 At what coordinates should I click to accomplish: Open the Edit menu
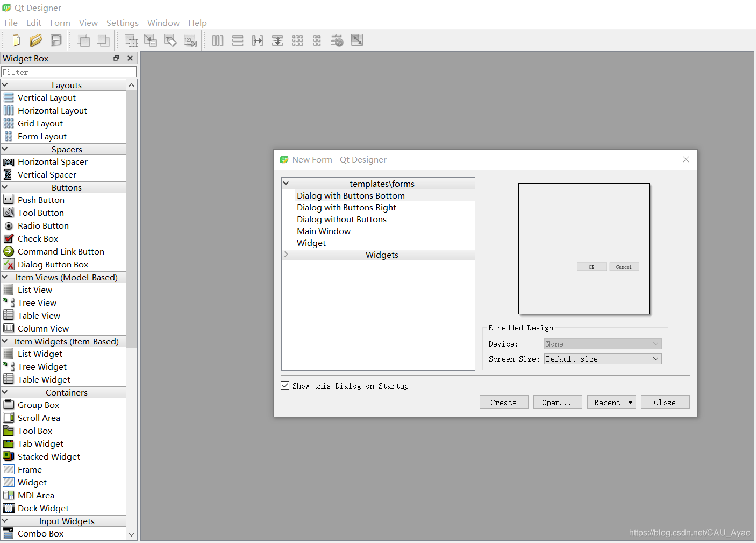[x=33, y=23]
